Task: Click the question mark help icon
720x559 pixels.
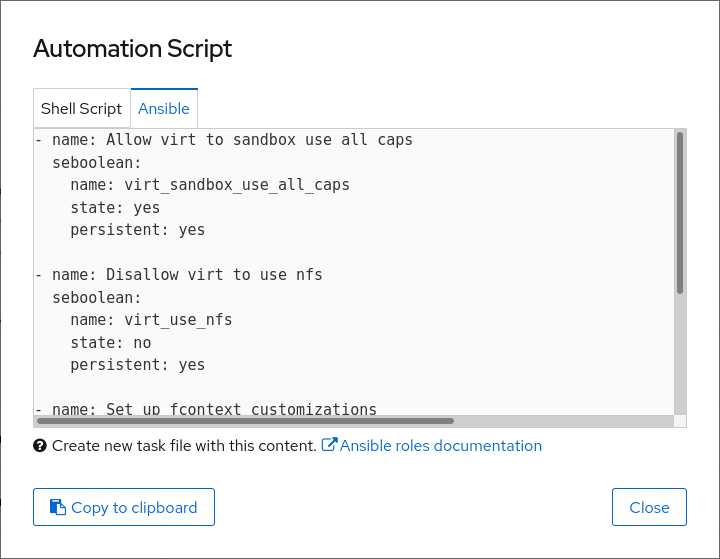Action: pos(40,446)
